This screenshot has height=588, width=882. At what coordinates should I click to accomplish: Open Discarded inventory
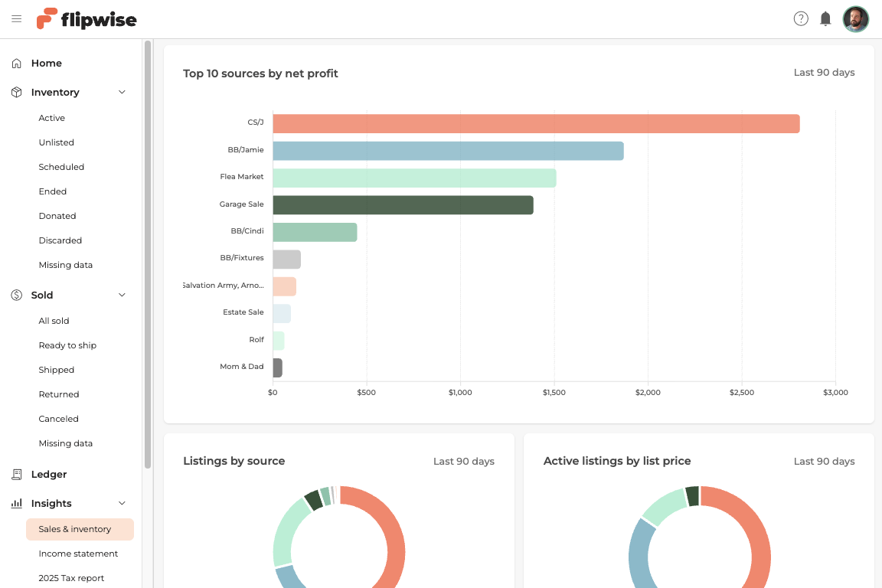coord(60,240)
